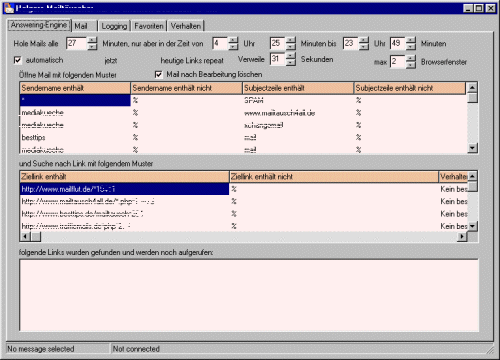Toggle Mail nach Bearbeitung löschen checkbox

coord(159,74)
